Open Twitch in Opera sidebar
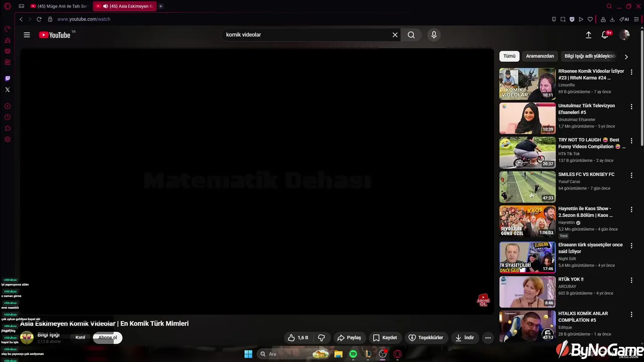Viewport: 644px width, 362px height. click(8, 78)
